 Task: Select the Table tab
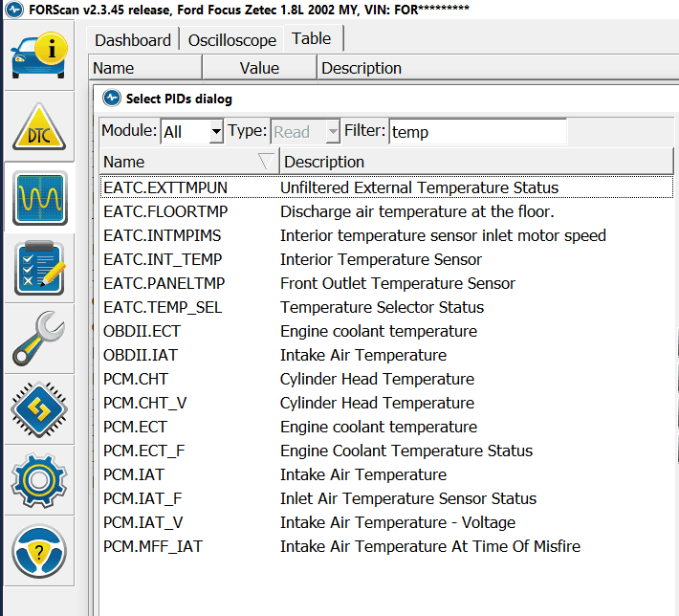coord(312,38)
